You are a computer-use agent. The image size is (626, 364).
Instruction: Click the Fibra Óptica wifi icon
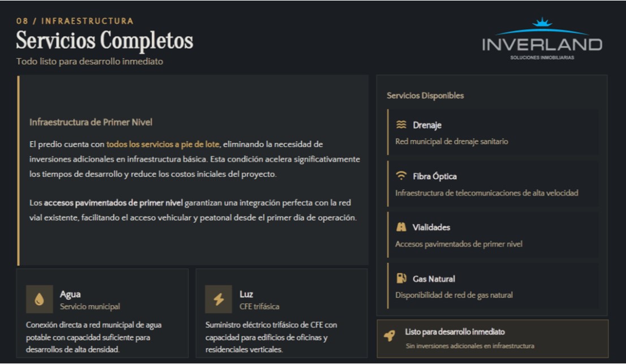(x=401, y=176)
